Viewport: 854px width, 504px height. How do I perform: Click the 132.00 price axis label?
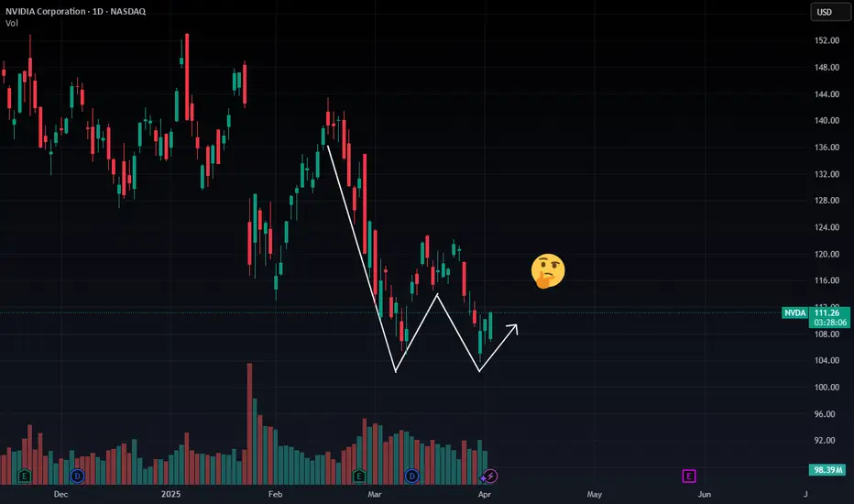click(827, 174)
